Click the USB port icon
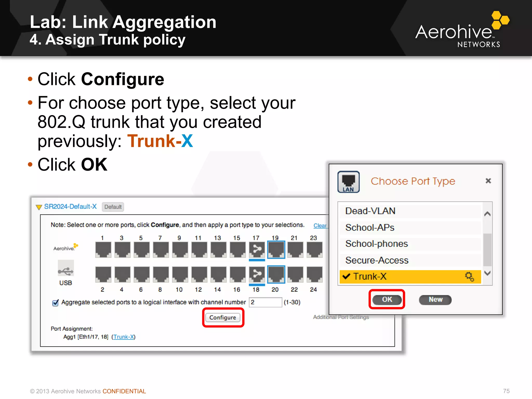The width and height of the screenshot is (532, 399). pos(66,268)
